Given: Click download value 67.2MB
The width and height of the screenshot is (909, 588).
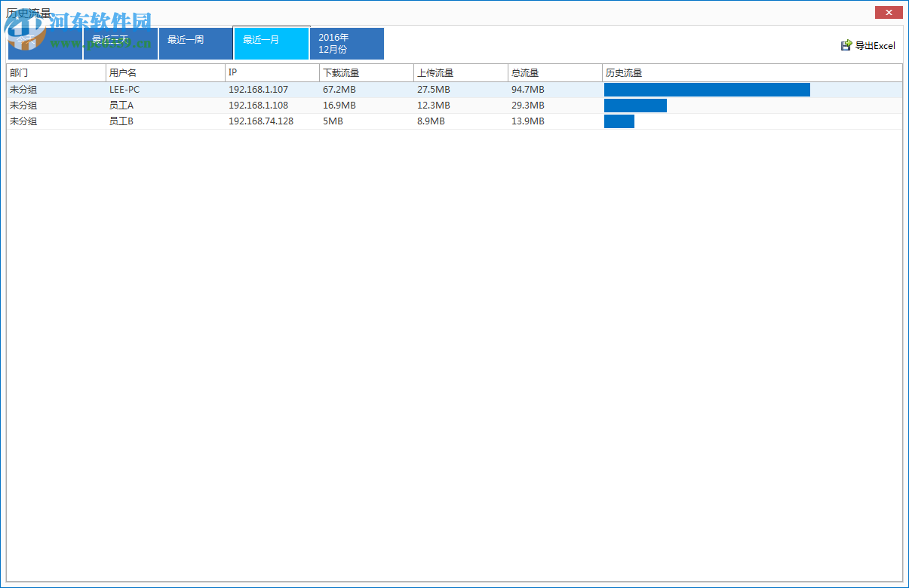Looking at the screenshot, I should [x=339, y=90].
